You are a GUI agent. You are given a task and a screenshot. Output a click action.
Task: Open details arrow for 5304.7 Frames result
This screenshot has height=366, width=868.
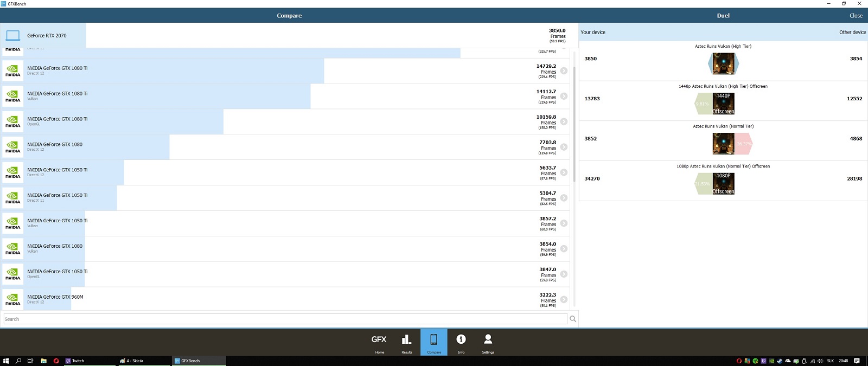(564, 198)
